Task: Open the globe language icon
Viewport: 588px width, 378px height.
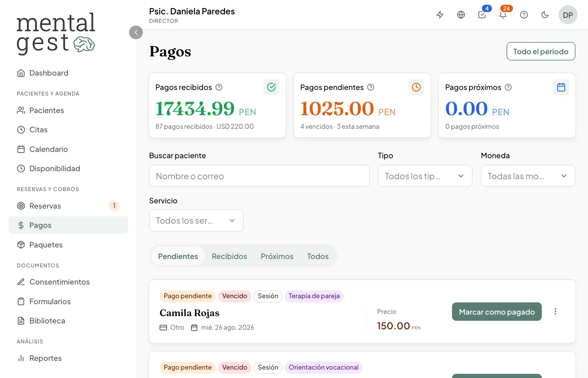Action: (461, 15)
